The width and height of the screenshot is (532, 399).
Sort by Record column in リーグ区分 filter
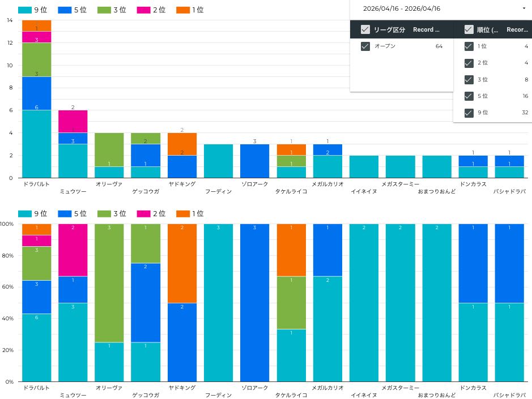[x=427, y=29]
